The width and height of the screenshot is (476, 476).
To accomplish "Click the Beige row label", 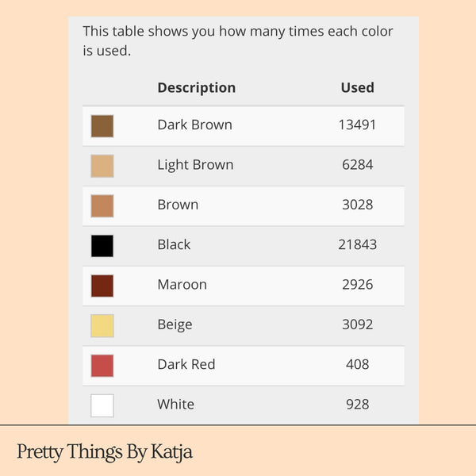I will tap(175, 324).
